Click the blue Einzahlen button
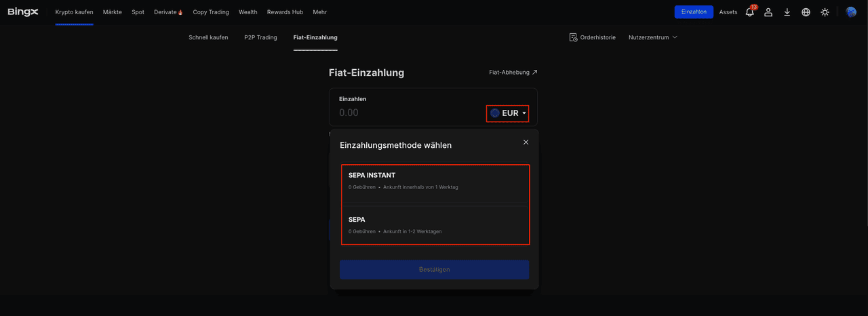This screenshot has width=868, height=316. click(x=693, y=12)
